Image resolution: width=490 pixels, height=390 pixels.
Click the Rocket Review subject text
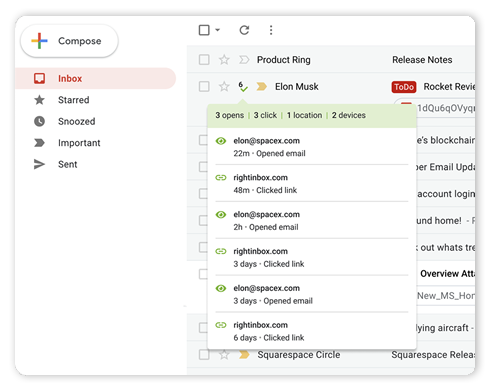(449, 87)
